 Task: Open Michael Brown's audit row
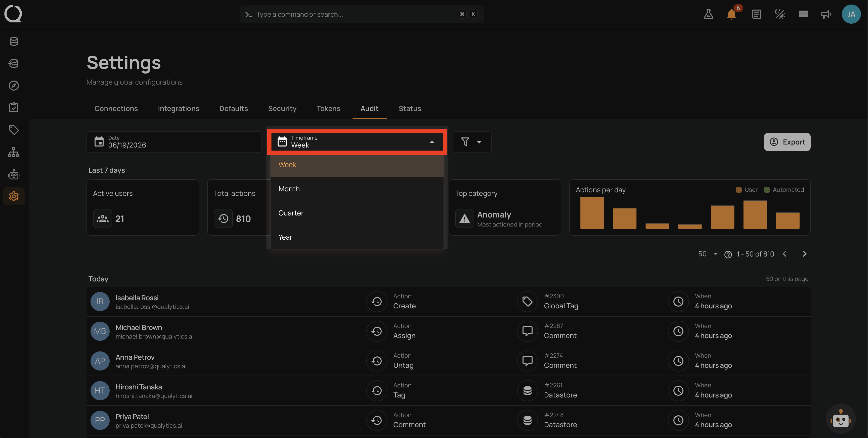click(448, 331)
